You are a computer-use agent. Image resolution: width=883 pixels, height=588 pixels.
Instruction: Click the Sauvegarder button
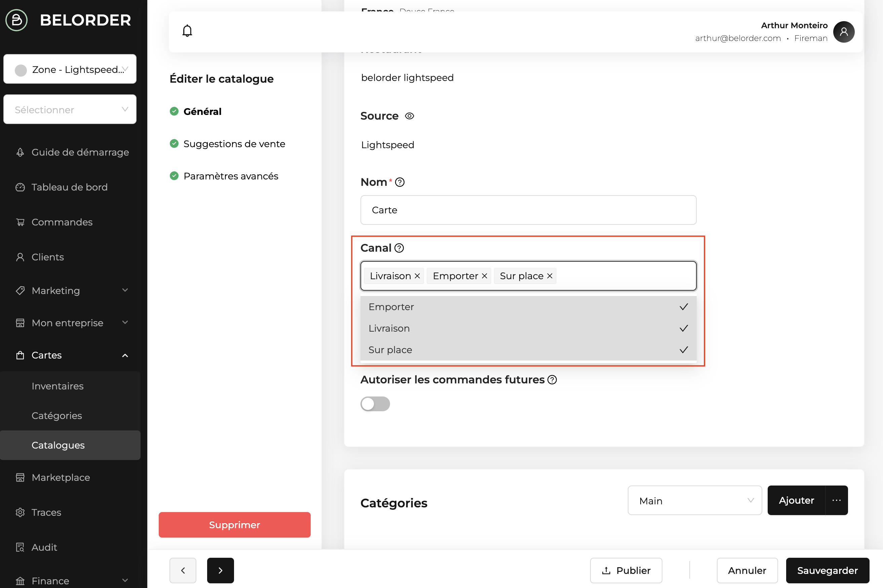pos(828,571)
